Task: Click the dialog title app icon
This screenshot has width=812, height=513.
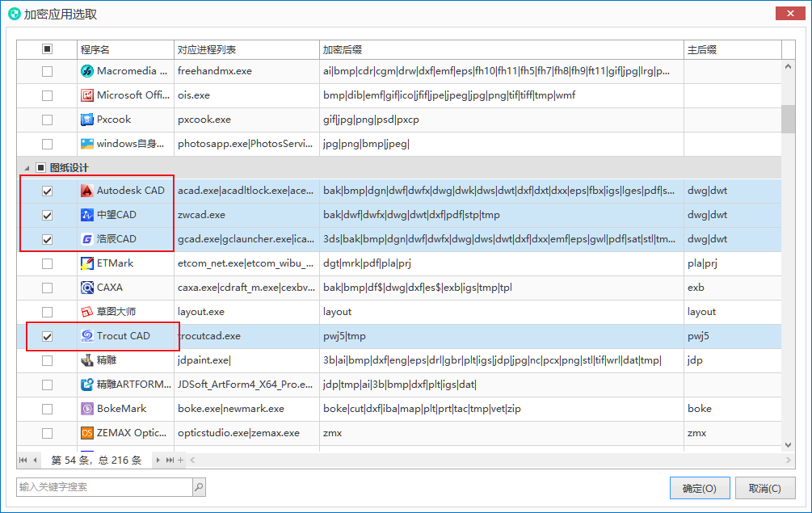Action: 15,14
